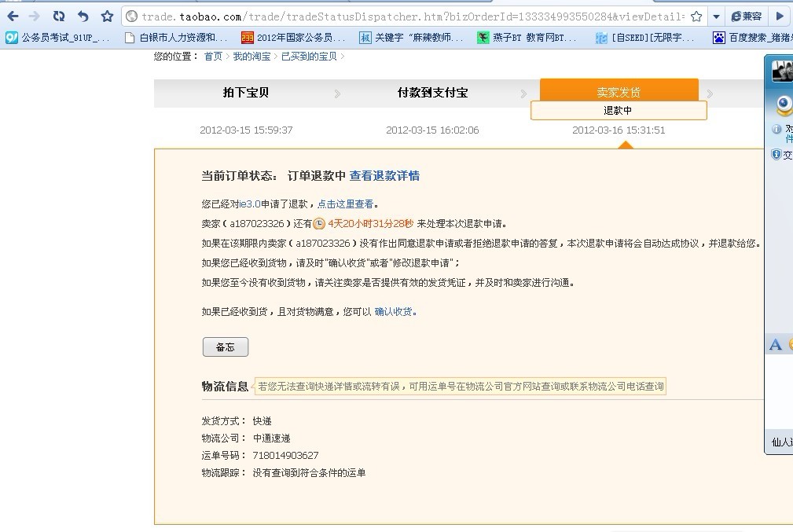Viewport: 793px width, 532px height.
Task: Select the 付款到支付宝 progress step
Action: [x=432, y=93]
